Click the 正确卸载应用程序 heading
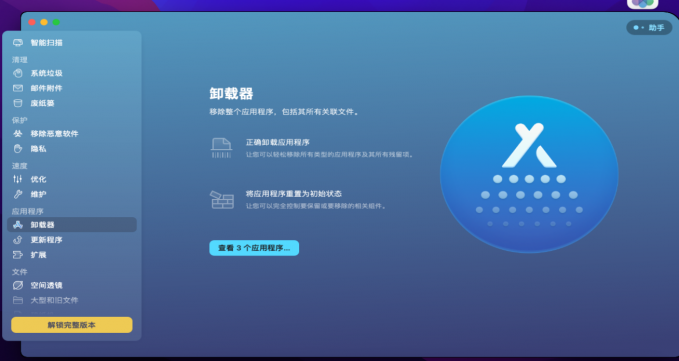This screenshot has width=679, height=361. [278, 142]
